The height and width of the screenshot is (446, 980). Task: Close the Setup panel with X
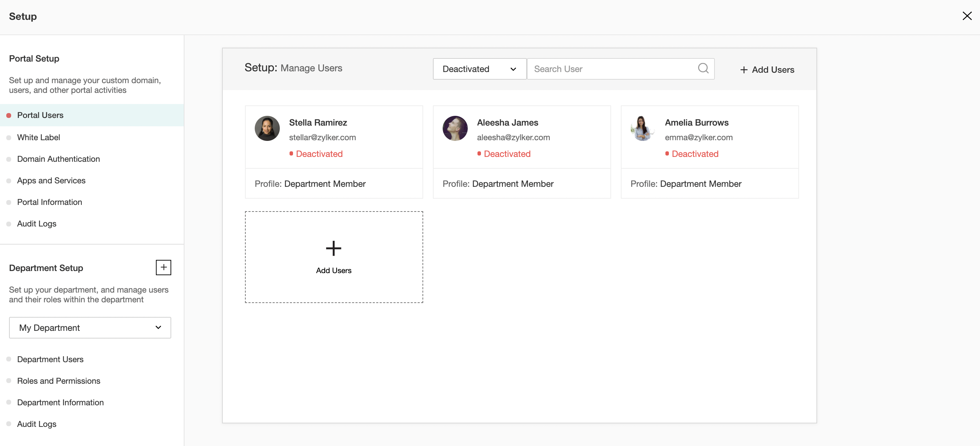click(967, 16)
